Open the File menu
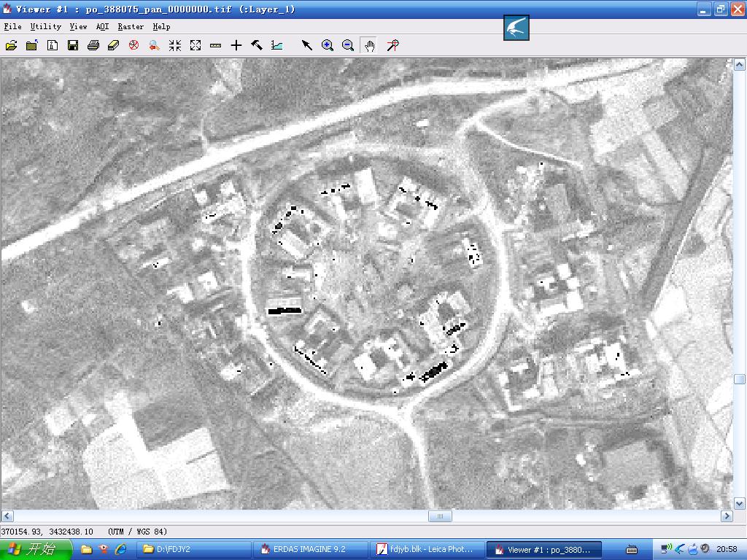This screenshot has width=747, height=560. pos(13,27)
